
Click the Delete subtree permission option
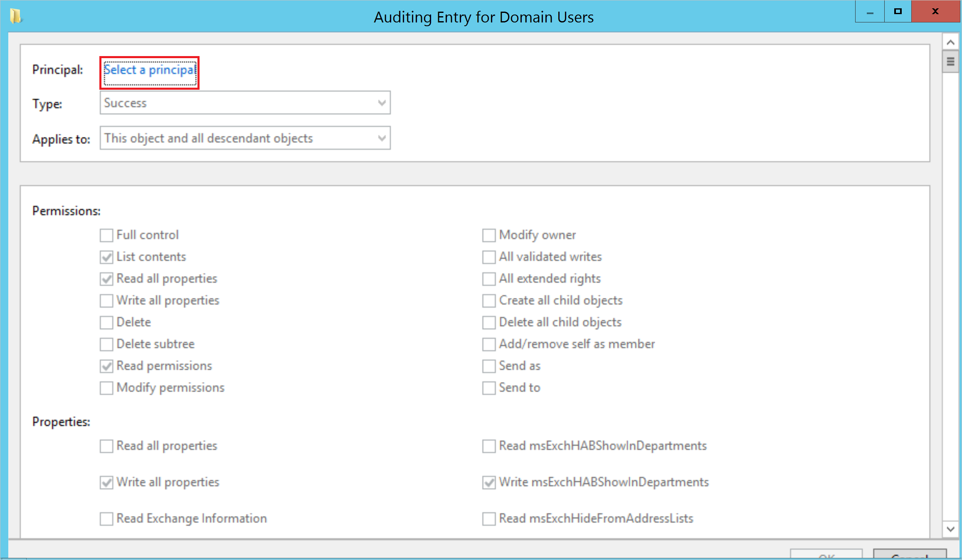106,344
